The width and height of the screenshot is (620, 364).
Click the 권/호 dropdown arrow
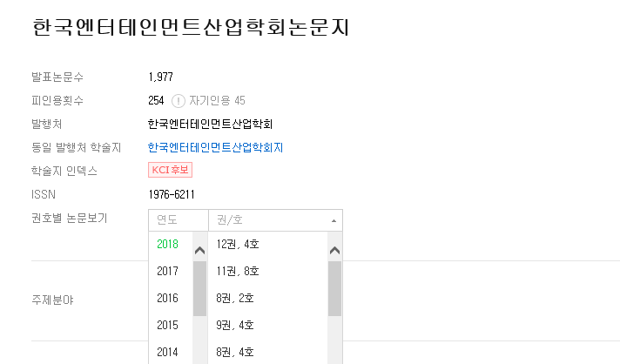(x=334, y=220)
